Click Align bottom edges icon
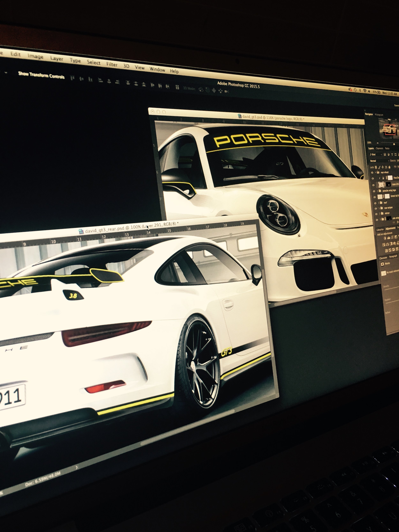 coord(90,80)
